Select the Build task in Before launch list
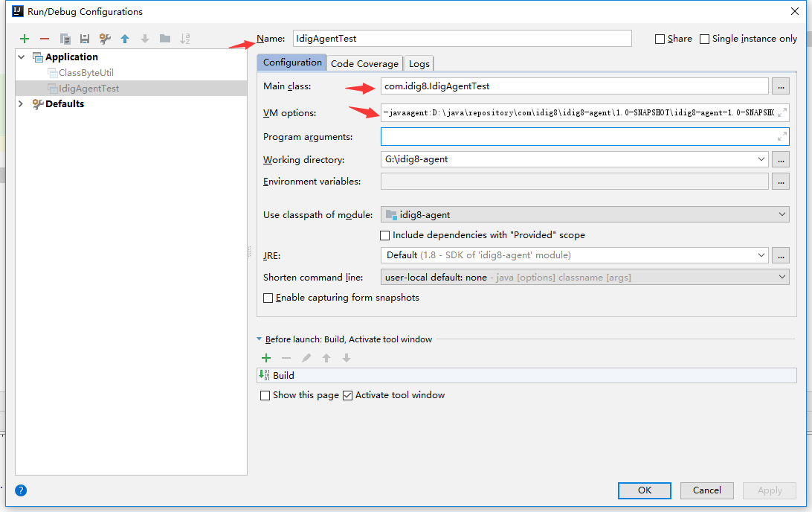Image resolution: width=812 pixels, height=512 pixels. pos(526,375)
